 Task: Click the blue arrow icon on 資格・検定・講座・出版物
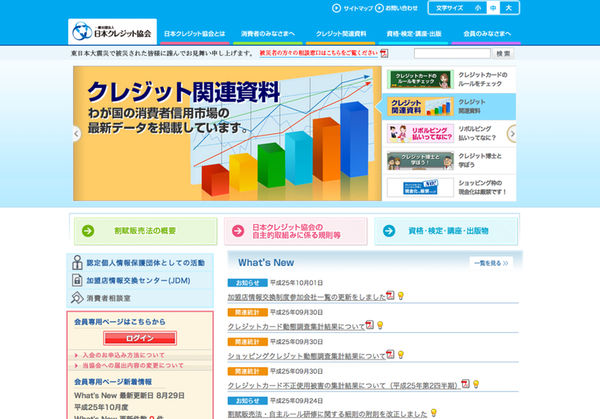(x=389, y=231)
